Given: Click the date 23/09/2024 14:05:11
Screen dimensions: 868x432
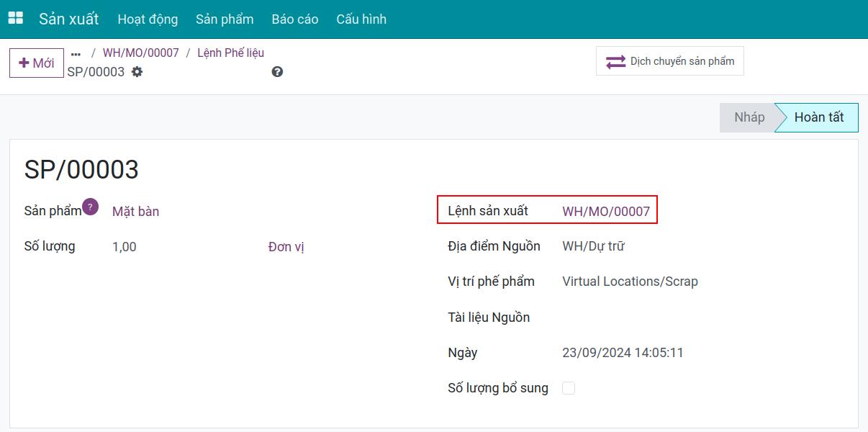Looking at the screenshot, I should [623, 353].
